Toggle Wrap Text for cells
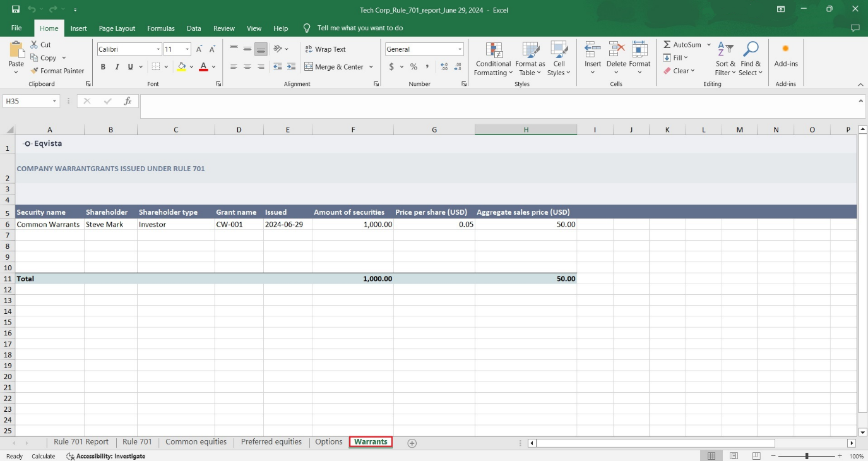This screenshot has width=868, height=461. [x=325, y=49]
